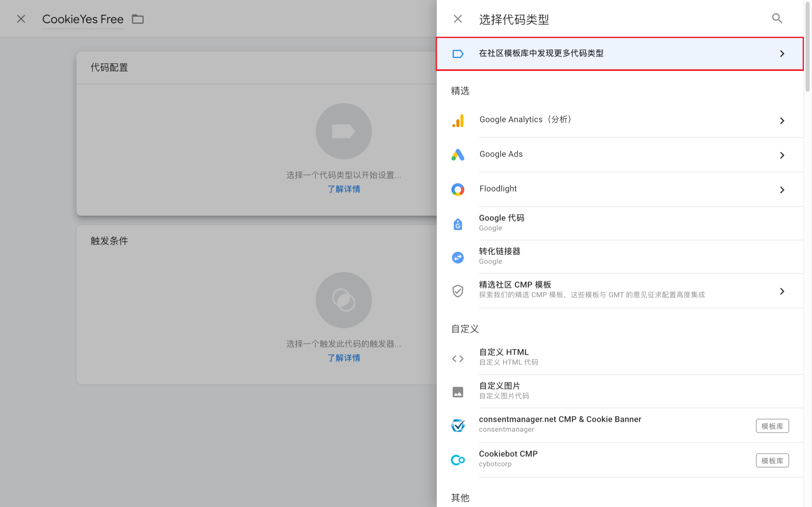812x507 pixels.
Task: Expand the Google Ads chevron arrow
Action: (782, 155)
